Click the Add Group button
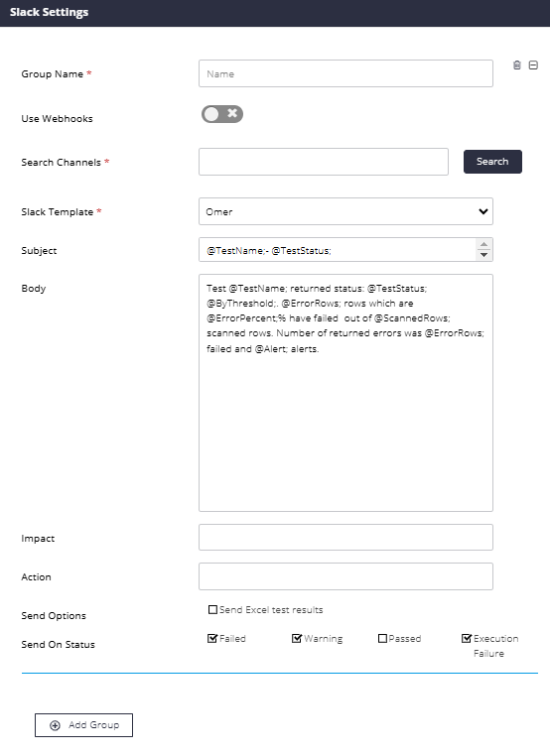 (x=84, y=725)
